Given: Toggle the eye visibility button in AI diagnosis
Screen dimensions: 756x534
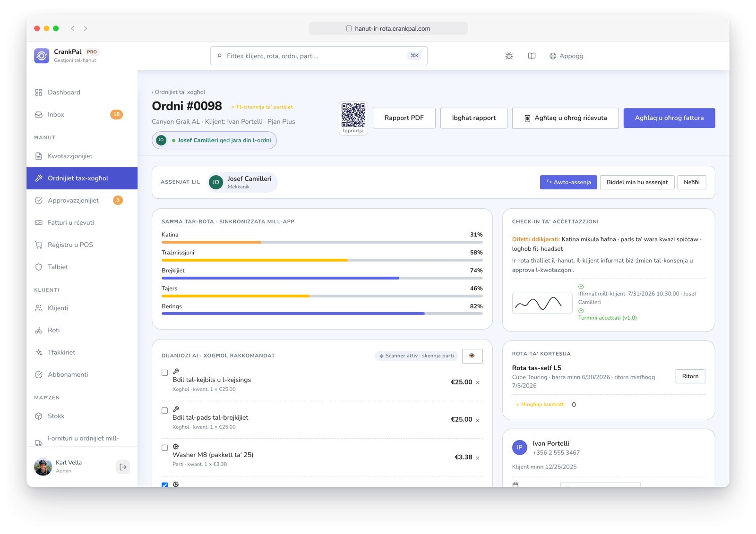Looking at the screenshot, I should tap(472, 356).
